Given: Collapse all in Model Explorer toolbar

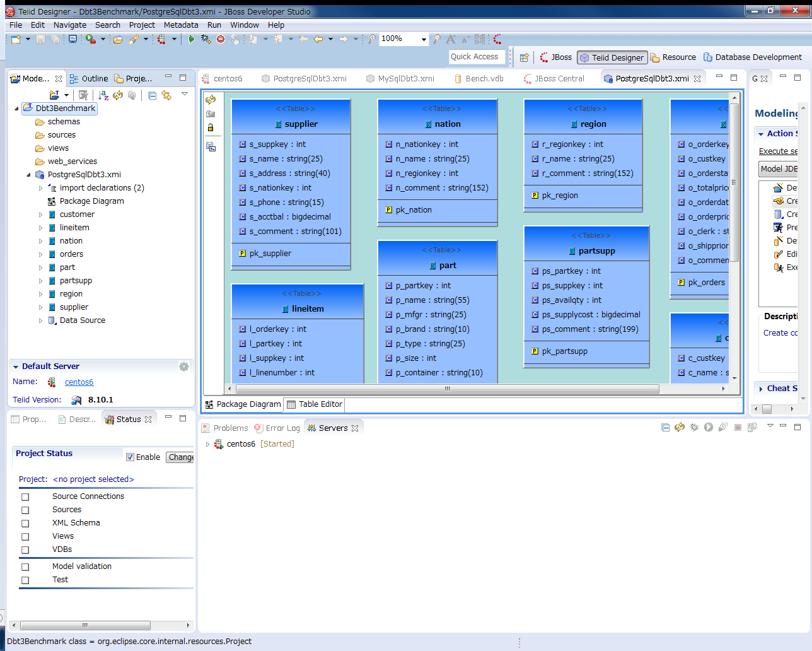Looking at the screenshot, I should point(152,95).
